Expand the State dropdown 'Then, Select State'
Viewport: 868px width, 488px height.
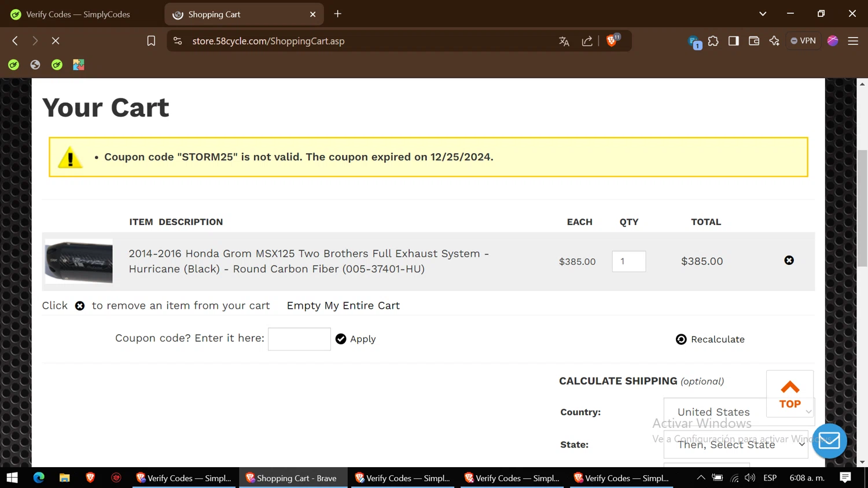point(735,444)
